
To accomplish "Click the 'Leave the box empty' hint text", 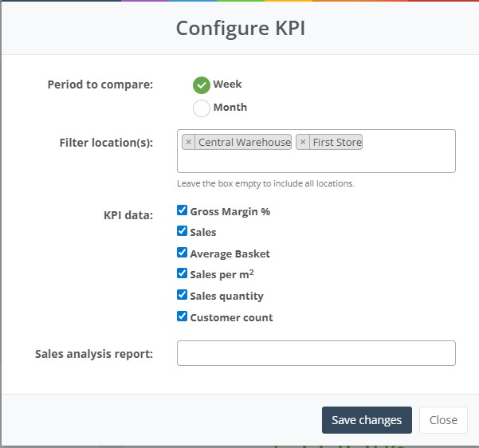I will 265,183.
